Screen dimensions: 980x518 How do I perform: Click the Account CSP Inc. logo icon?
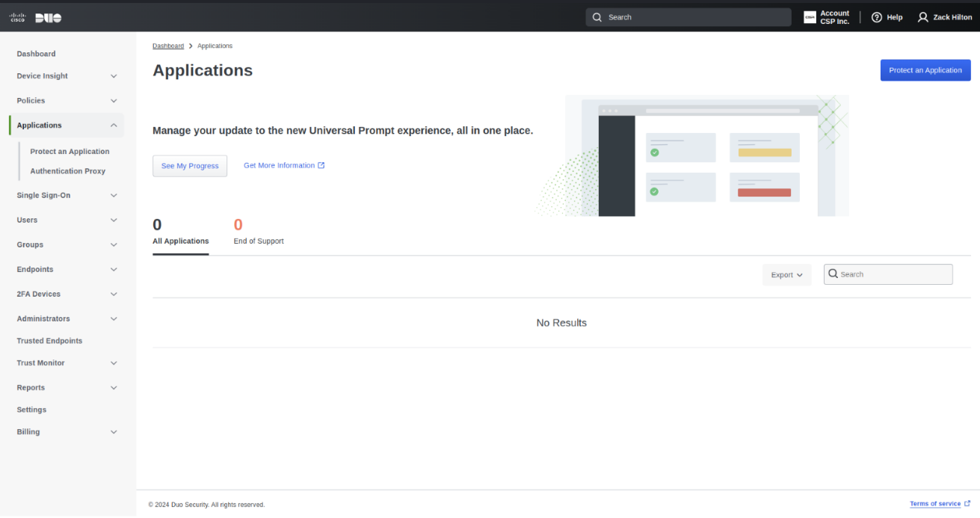point(810,17)
